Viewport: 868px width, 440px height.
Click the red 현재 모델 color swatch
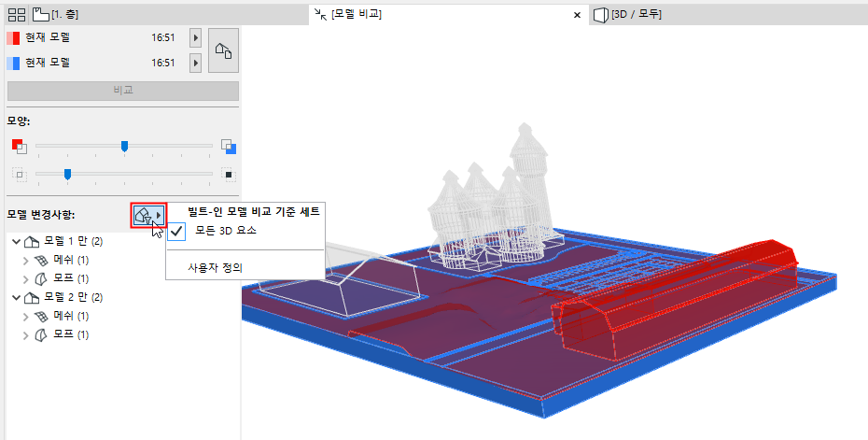pos(13,37)
